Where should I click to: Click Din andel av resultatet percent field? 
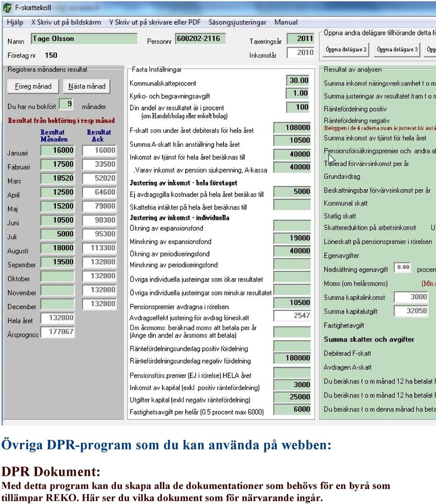tap(298, 107)
